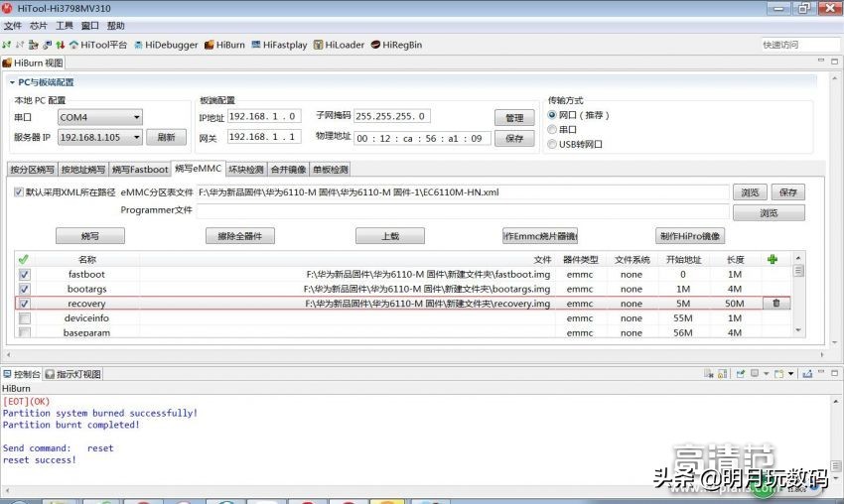844x504 pixels.
Task: Open the 文件 menu
Action: 12,25
